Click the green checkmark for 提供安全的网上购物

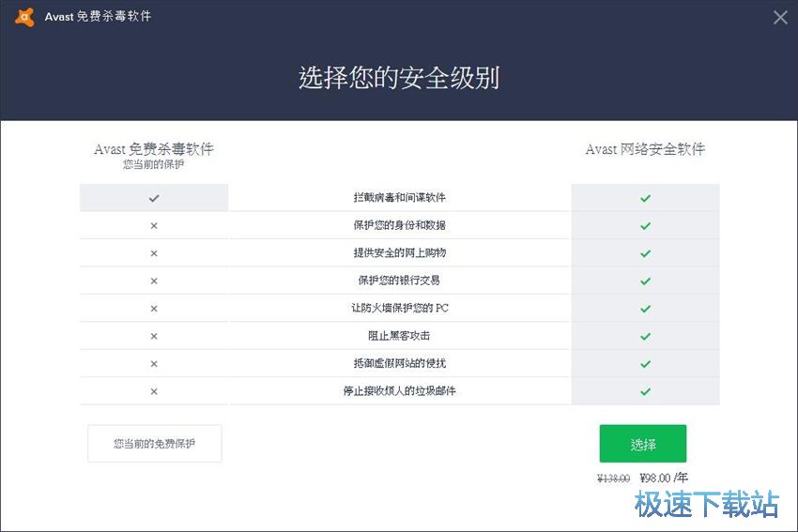coord(645,253)
